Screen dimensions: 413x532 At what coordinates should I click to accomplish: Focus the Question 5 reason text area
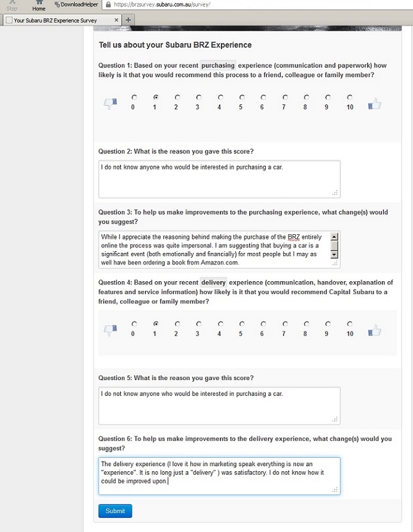219,405
